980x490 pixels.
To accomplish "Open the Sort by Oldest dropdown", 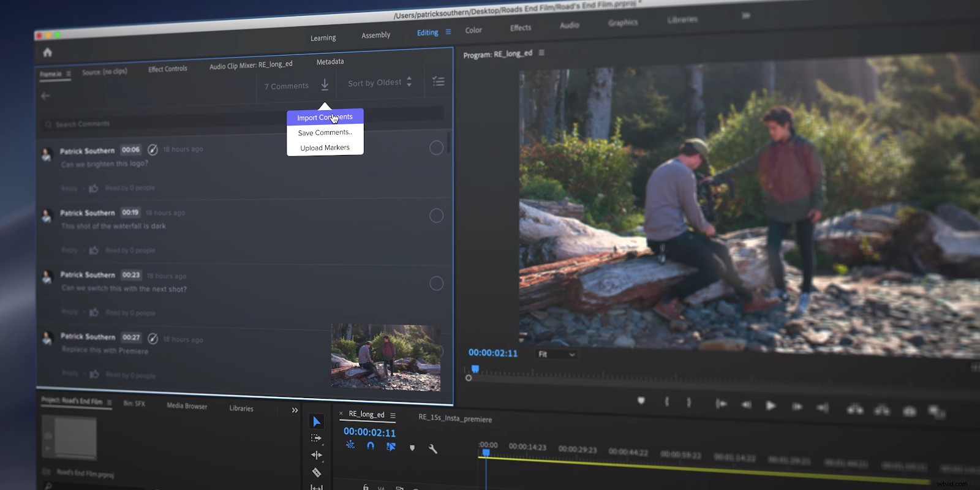I will coord(380,83).
